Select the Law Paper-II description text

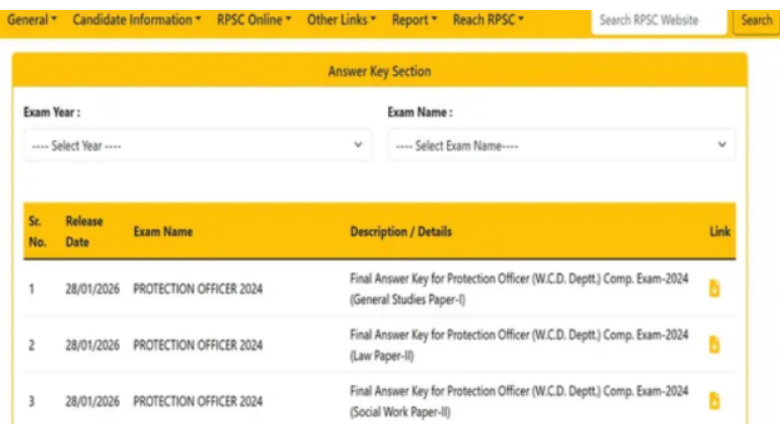518,344
